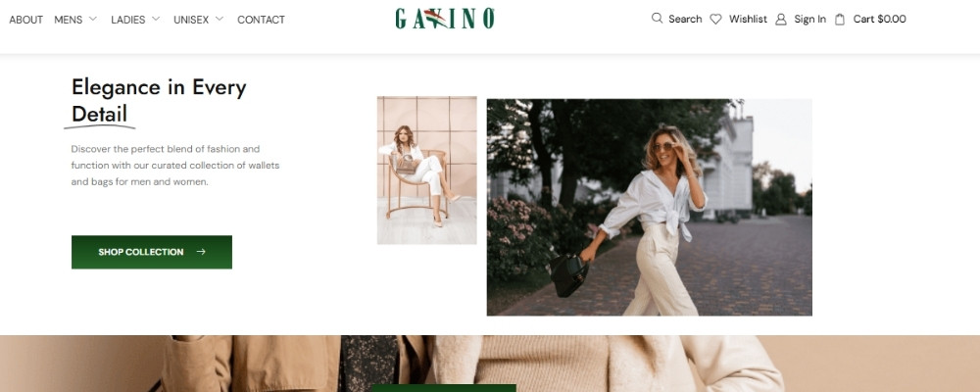Click the seated woman thumbnail image
The image size is (980, 392).
click(427, 171)
